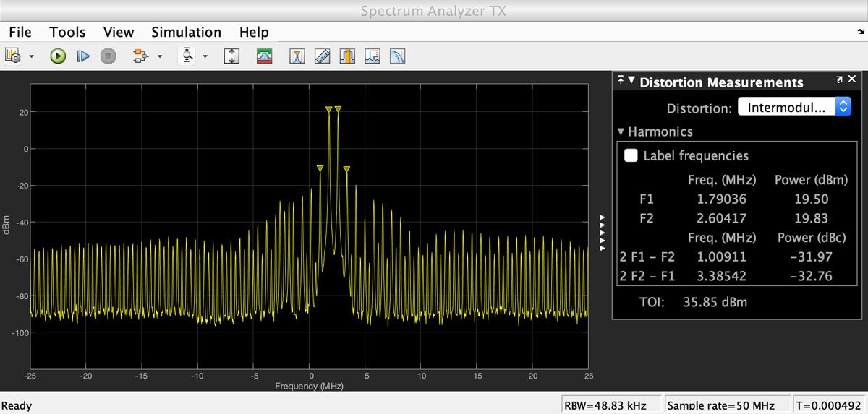Select the Zoom tool icon
The image size is (868, 414).
(188, 56)
